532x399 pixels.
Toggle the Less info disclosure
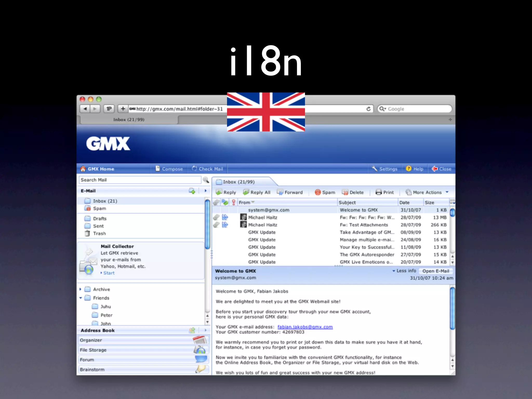pos(404,271)
